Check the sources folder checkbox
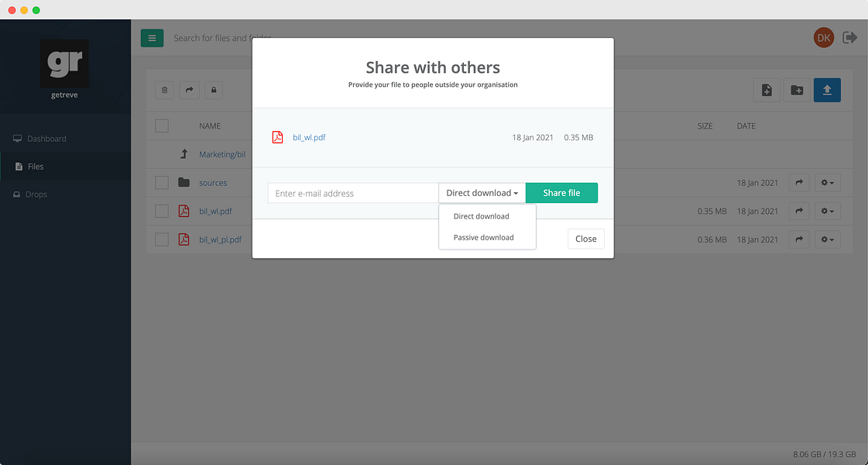 click(162, 182)
